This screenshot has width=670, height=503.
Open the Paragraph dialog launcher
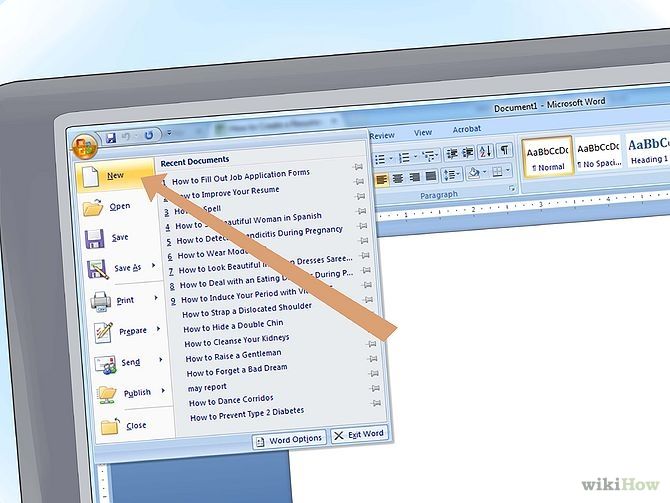512,188
